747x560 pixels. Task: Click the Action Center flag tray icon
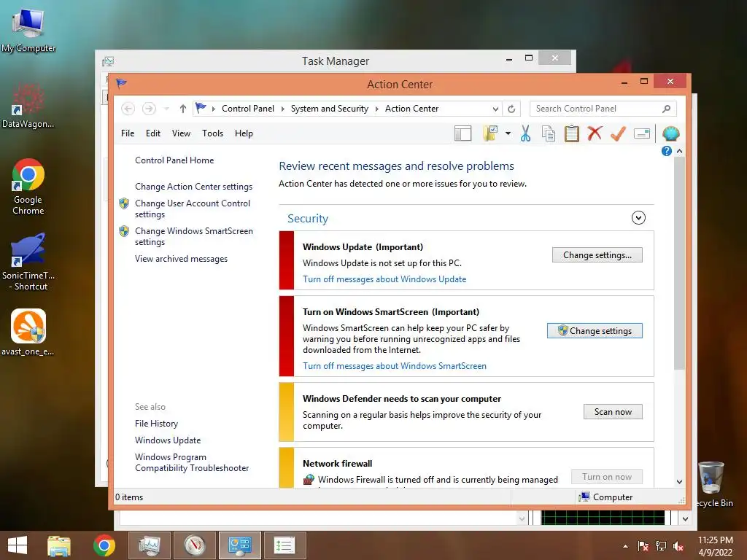pos(643,546)
